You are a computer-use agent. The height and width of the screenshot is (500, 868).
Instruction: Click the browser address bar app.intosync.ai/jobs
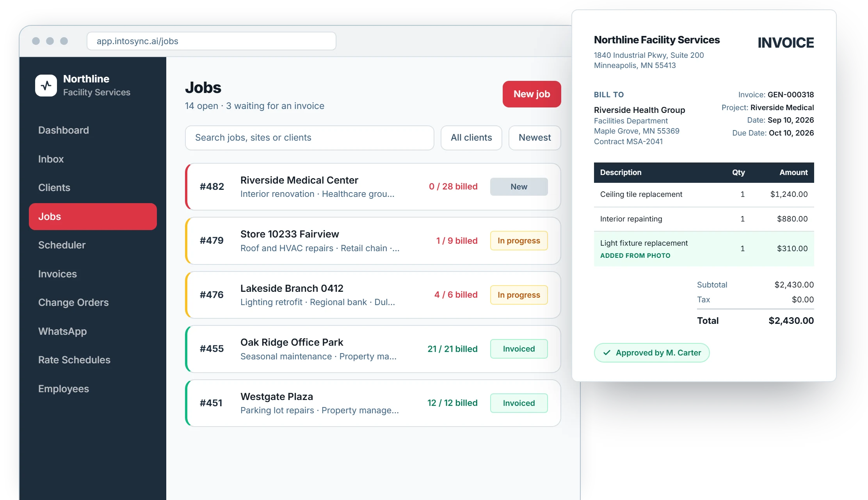pyautogui.click(x=212, y=41)
